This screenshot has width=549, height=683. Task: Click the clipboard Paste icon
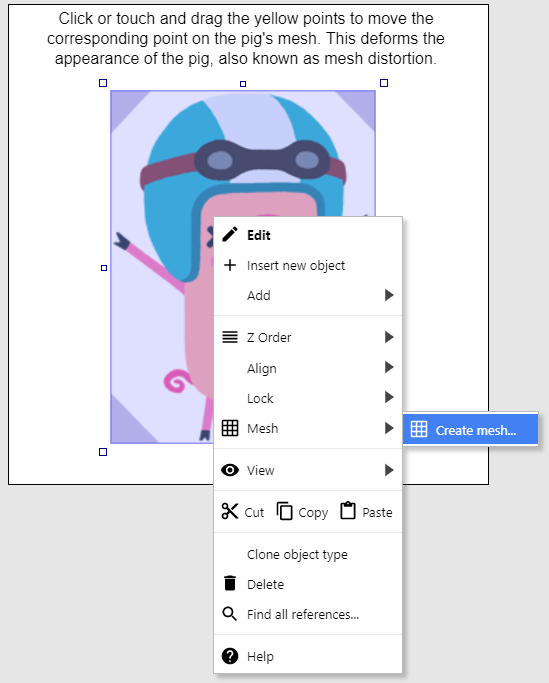tap(348, 511)
